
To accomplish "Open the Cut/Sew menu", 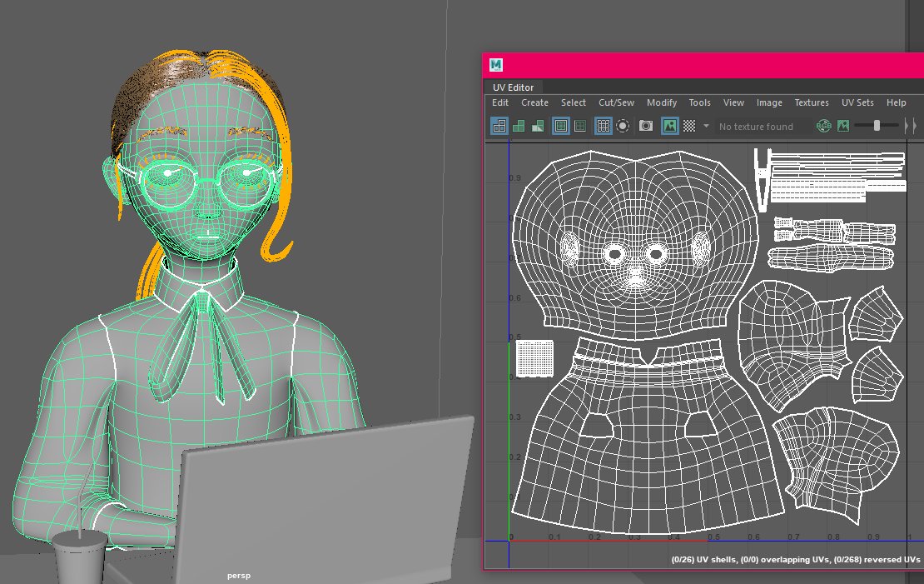I will tap(616, 102).
